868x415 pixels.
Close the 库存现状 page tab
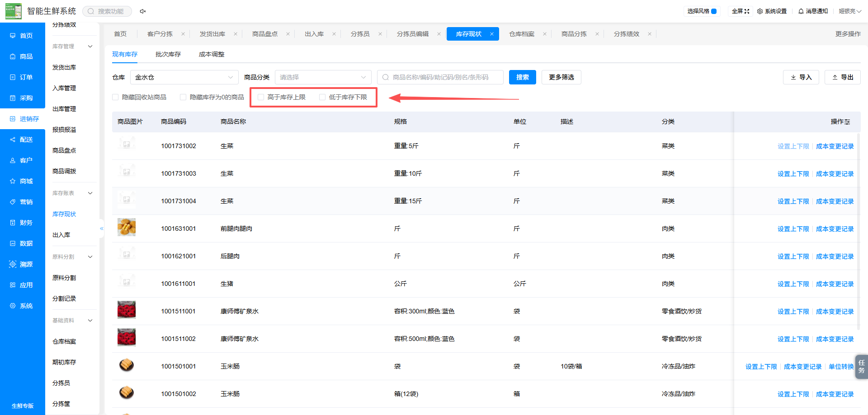point(492,34)
